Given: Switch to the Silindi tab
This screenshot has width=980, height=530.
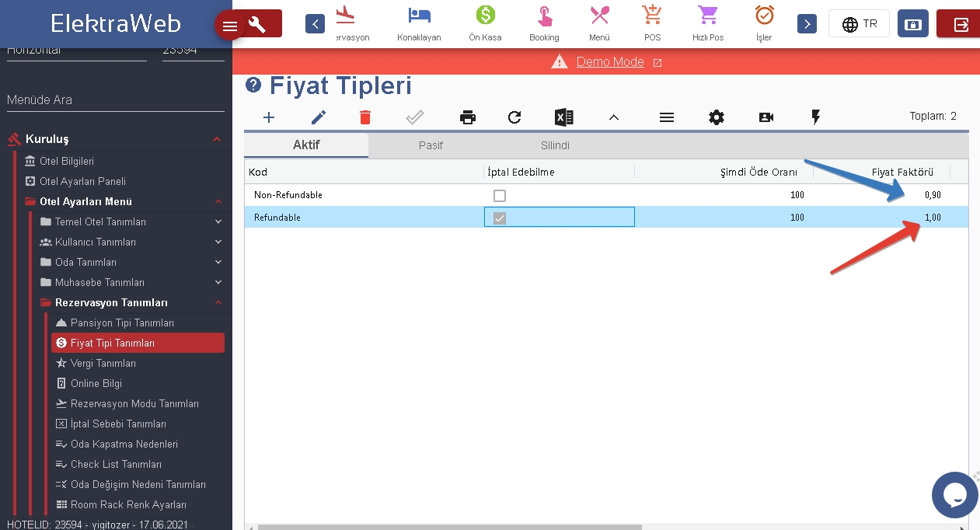Looking at the screenshot, I should click(555, 145).
